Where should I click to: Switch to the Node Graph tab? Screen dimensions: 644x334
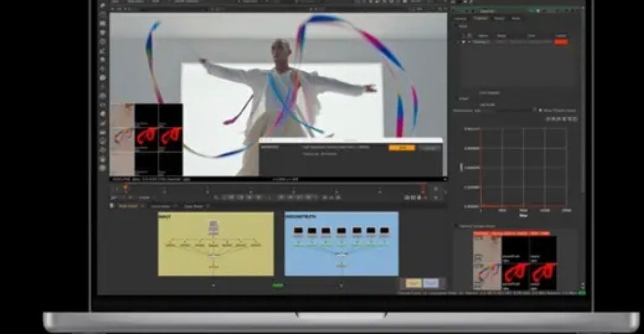pos(127,206)
